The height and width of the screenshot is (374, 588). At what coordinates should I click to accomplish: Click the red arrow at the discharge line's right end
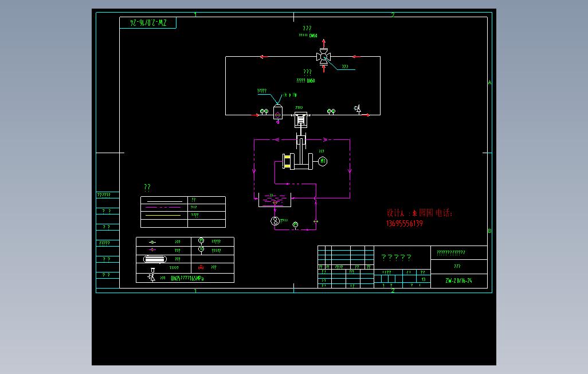[x=366, y=115]
